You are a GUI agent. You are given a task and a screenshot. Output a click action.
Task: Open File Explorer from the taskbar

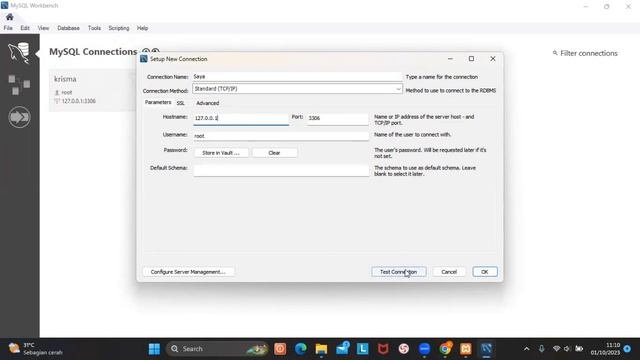tap(321, 349)
